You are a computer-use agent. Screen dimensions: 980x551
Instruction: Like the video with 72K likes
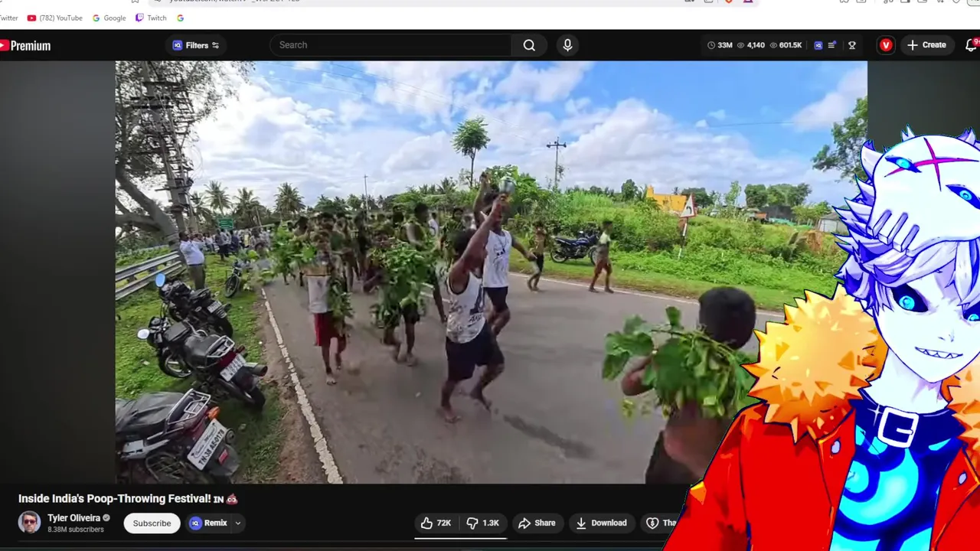point(436,523)
